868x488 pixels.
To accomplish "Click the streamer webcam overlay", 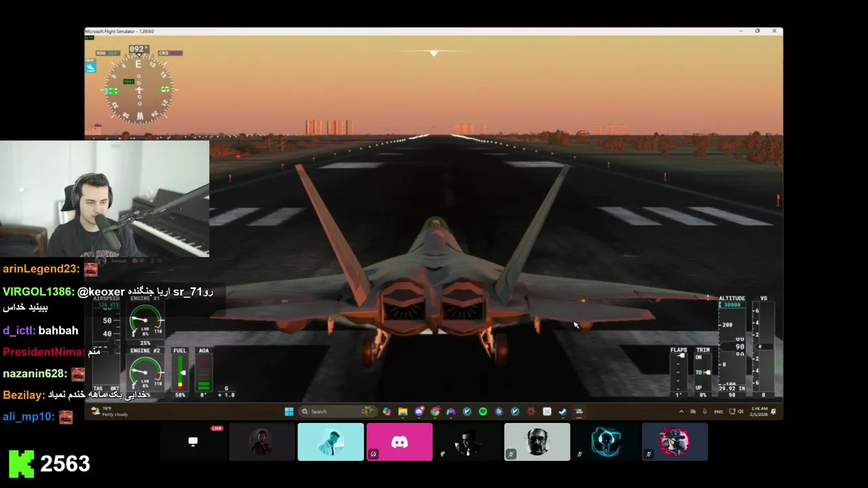I will tap(104, 199).
